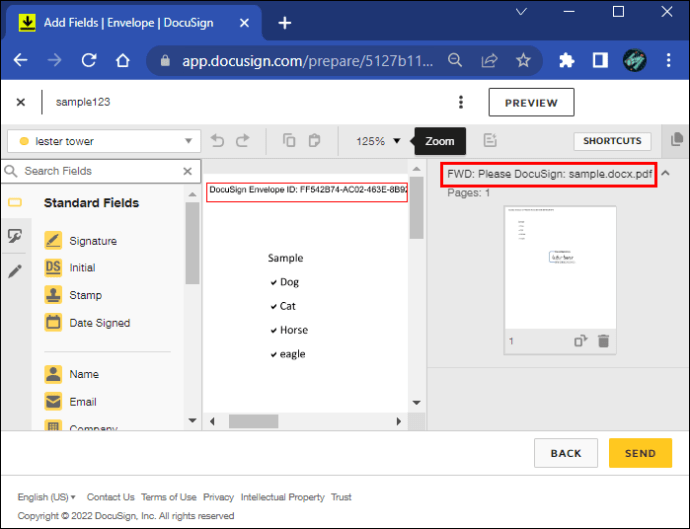Click the document vertical scrollbar thumb
690x529 pixels.
pos(416,208)
